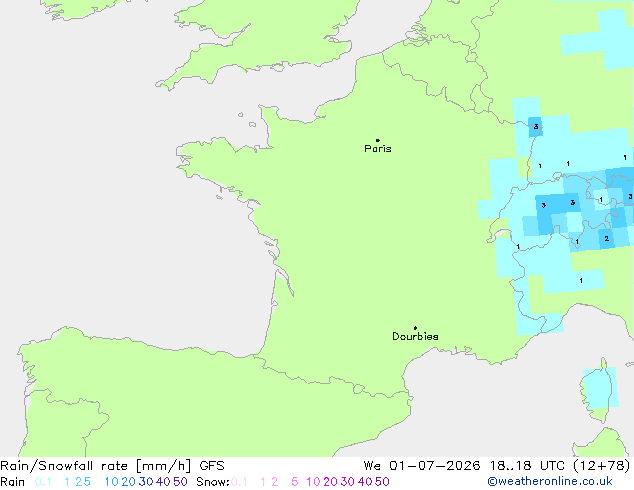The height and width of the screenshot is (490, 634).
Task: Pick the Snow legend 40 value
Action: click(365, 482)
